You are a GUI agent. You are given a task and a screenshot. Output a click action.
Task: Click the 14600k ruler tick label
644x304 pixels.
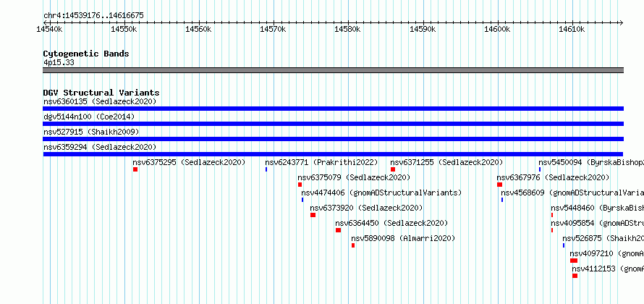[x=497, y=29]
